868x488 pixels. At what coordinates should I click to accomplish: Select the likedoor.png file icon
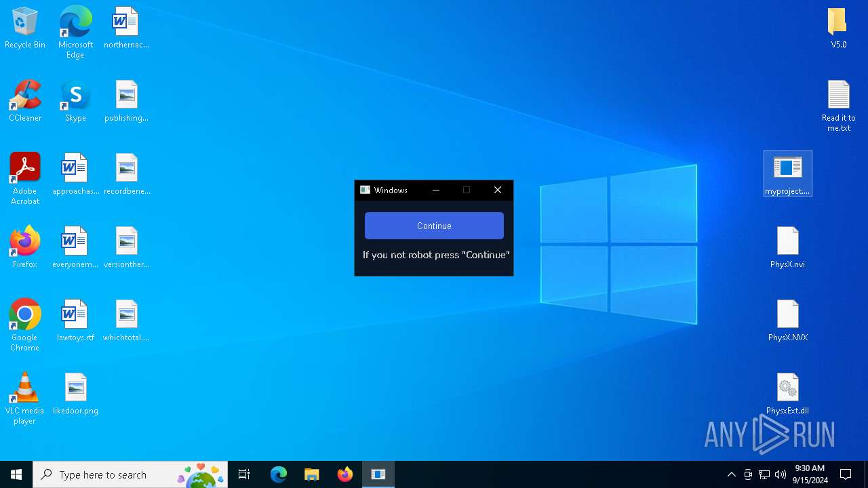click(75, 394)
